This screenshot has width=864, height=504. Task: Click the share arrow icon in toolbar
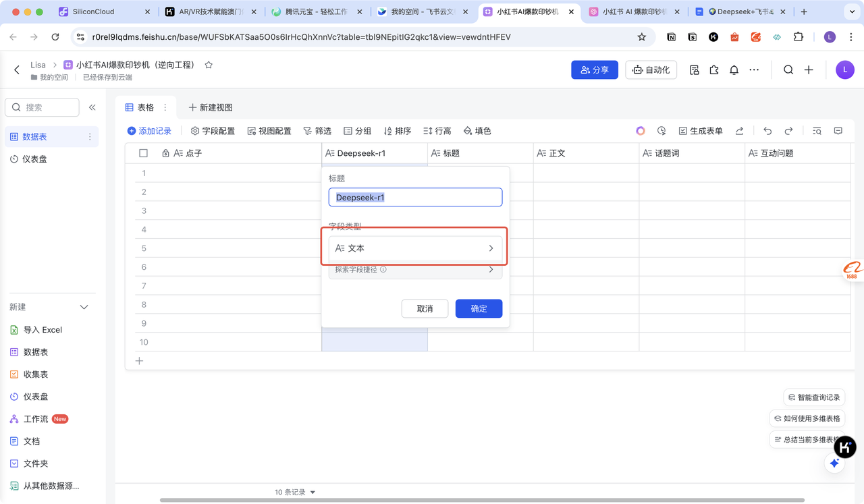point(740,131)
